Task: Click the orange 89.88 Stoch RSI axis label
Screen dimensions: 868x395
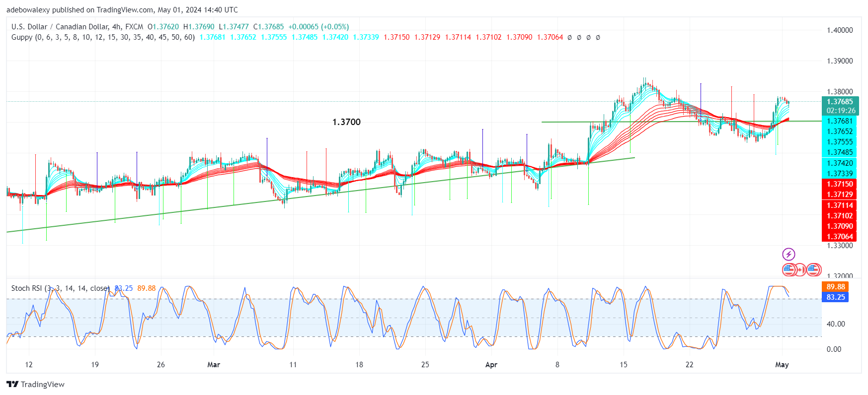Action: [x=836, y=287]
